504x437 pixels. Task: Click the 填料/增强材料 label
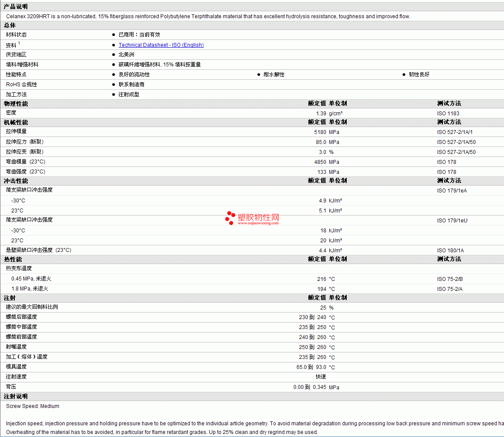pyautogui.click(x=22, y=65)
